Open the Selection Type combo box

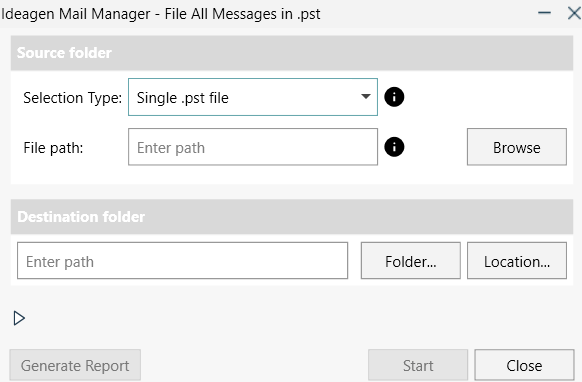[x=253, y=97]
